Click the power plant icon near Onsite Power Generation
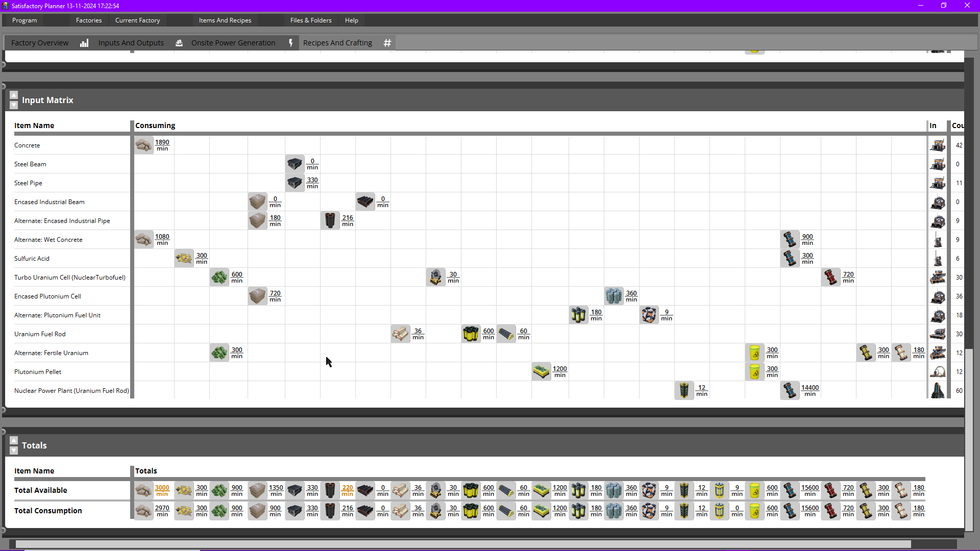Screen dimensions: 980x551 click(x=179, y=43)
